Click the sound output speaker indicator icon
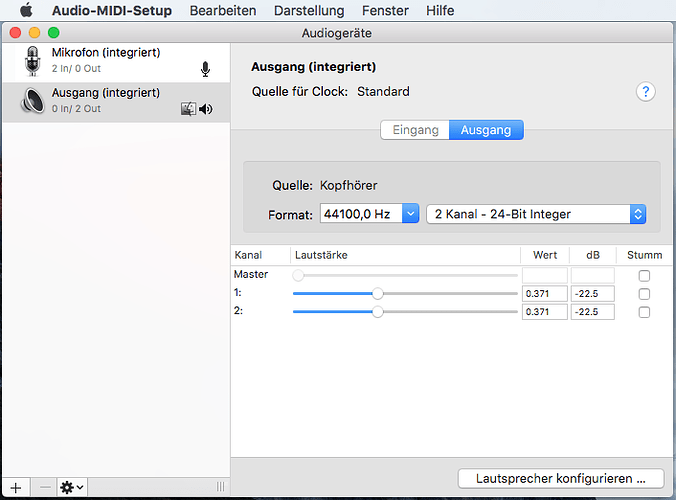 click(206, 109)
